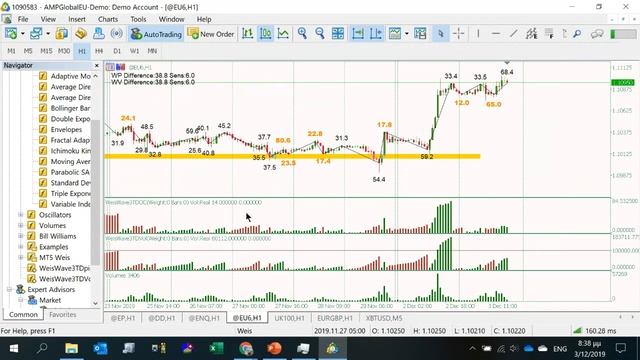
Task: Switch chart to candlesticks type
Action: click(265, 34)
